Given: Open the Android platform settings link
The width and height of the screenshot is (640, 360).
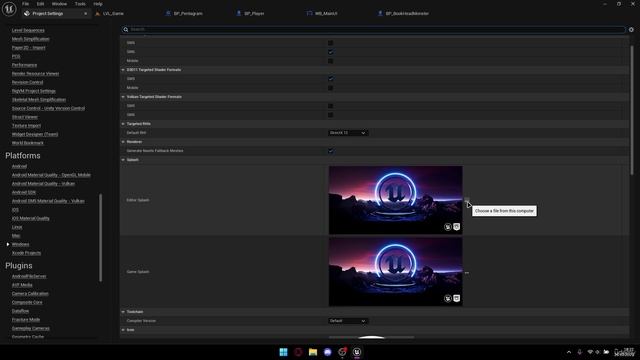Looking at the screenshot, I should (19, 166).
